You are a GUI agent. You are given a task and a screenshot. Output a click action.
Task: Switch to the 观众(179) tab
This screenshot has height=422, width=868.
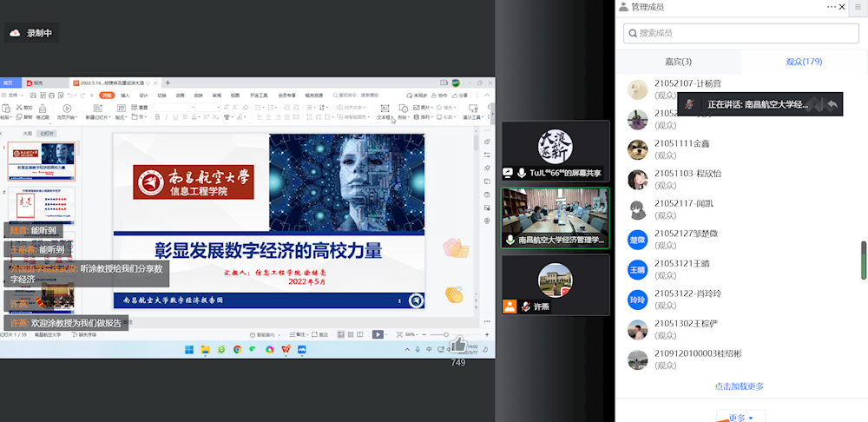point(804,62)
